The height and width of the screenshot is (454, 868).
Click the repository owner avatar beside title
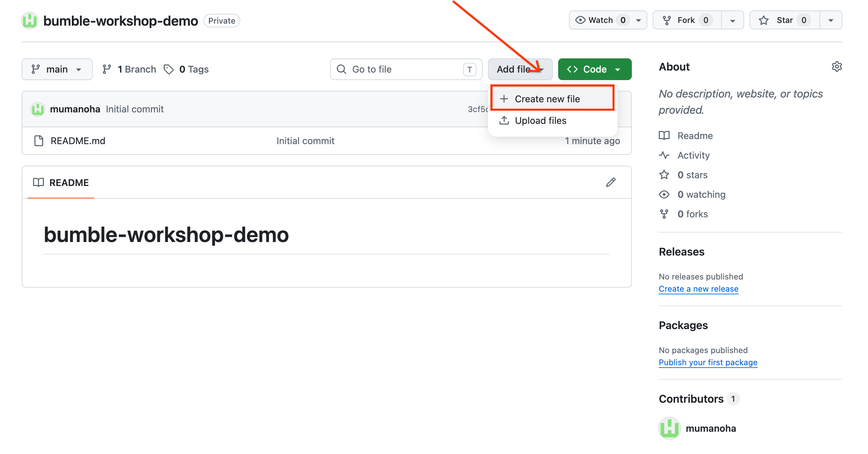pyautogui.click(x=30, y=21)
